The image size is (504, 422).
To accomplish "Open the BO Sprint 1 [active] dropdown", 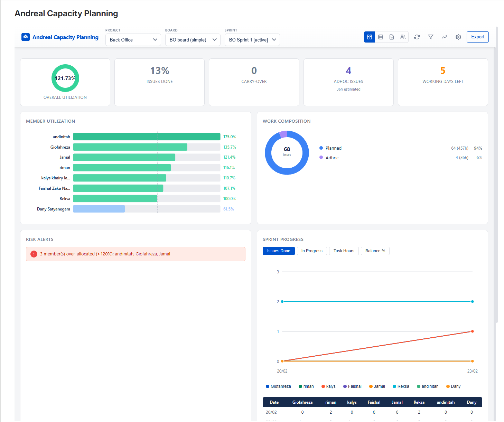I will [252, 39].
